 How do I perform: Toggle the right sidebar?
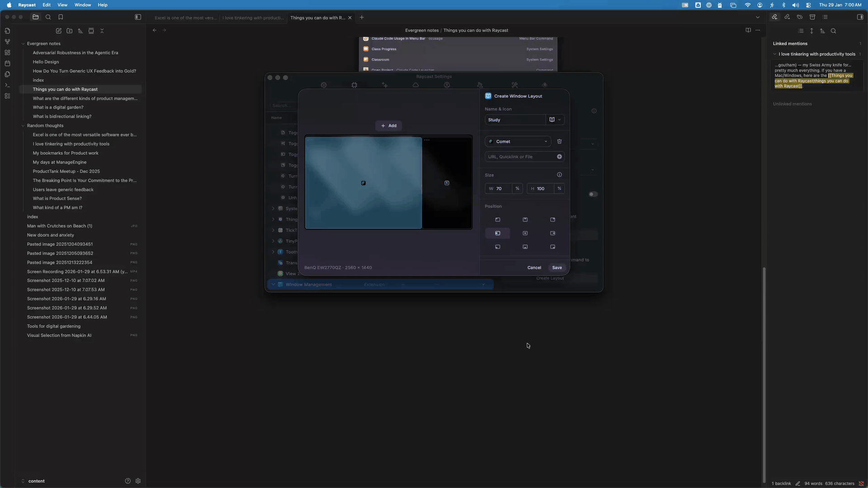[x=860, y=17]
